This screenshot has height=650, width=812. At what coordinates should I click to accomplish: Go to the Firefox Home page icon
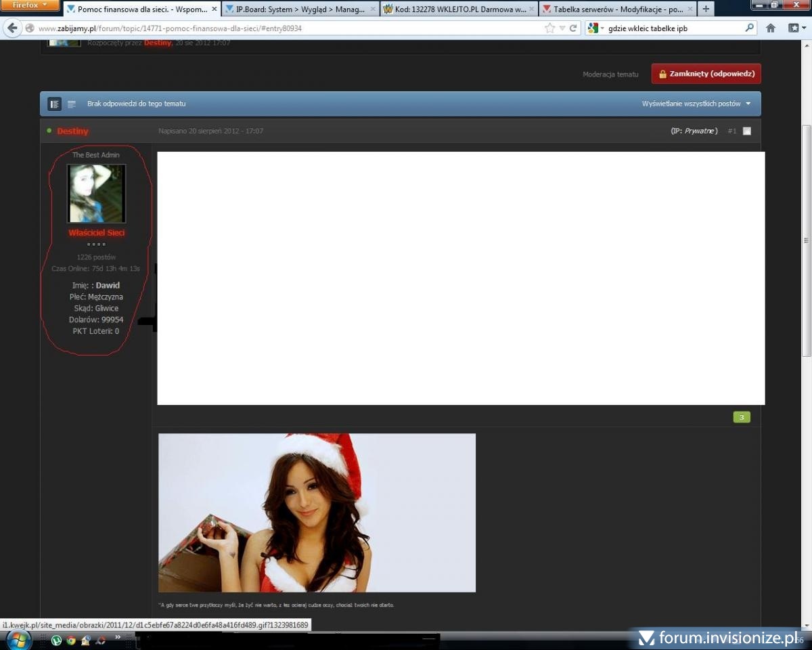(771, 28)
